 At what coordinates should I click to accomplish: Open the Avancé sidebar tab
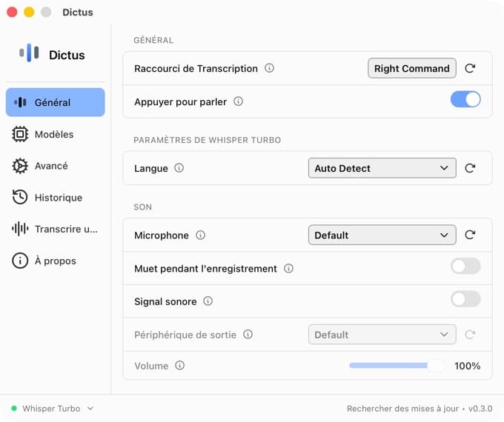[x=56, y=166]
